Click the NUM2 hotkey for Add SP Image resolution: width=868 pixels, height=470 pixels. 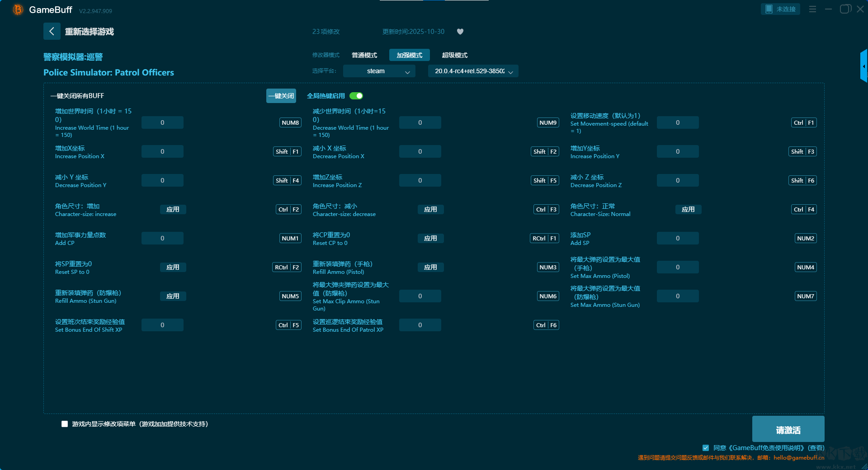[806, 238]
